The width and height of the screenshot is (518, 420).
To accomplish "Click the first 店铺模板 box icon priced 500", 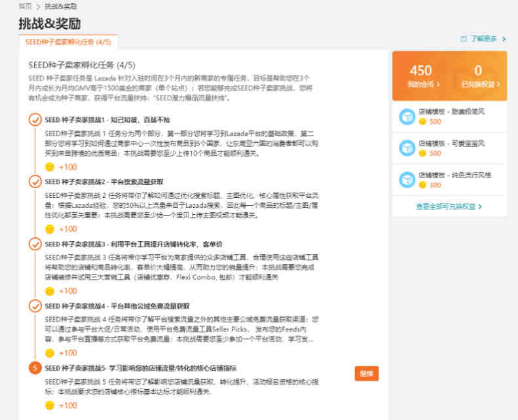I will [407, 117].
